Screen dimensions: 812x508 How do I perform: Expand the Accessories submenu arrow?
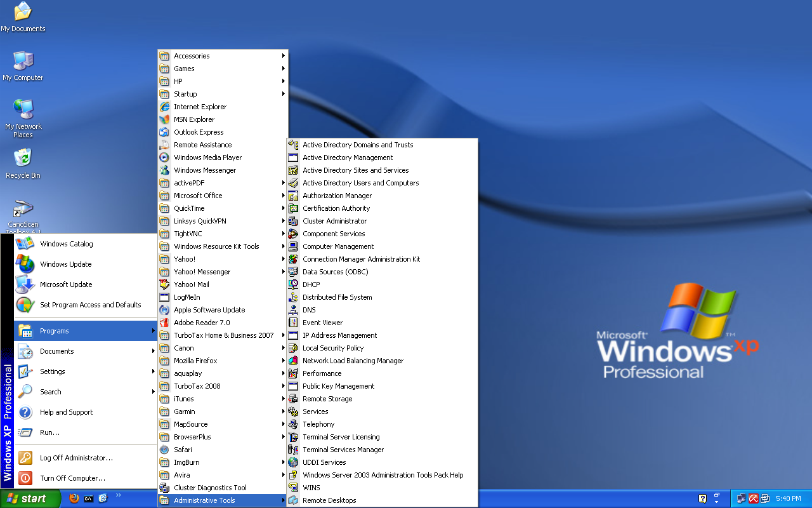point(284,56)
